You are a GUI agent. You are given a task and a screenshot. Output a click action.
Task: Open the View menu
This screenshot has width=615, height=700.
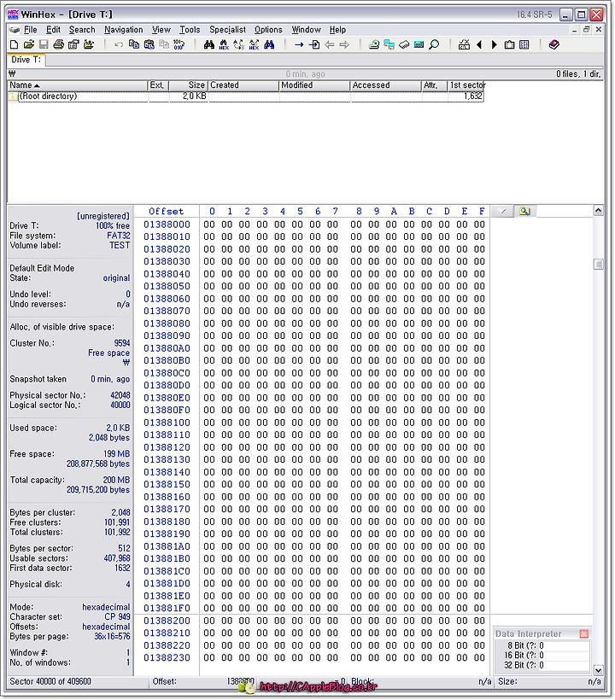pos(161,30)
